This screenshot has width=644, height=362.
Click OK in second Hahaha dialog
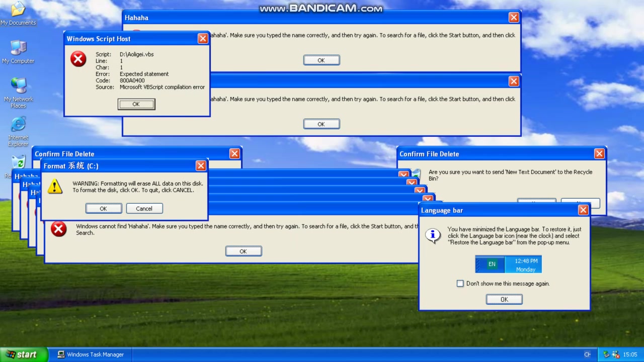click(321, 124)
